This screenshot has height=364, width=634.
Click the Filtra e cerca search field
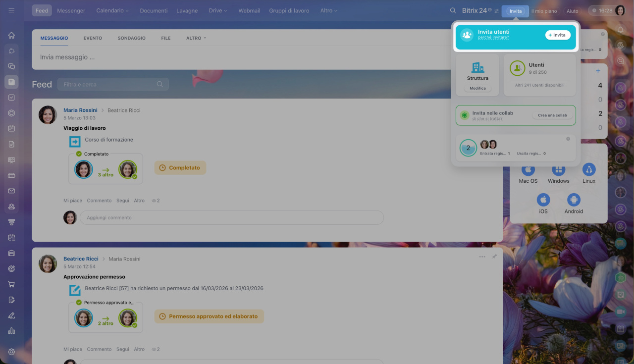(109, 84)
